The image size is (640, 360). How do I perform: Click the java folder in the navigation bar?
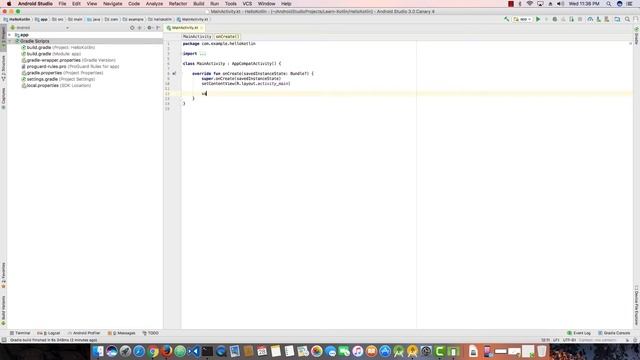pyautogui.click(x=93, y=19)
